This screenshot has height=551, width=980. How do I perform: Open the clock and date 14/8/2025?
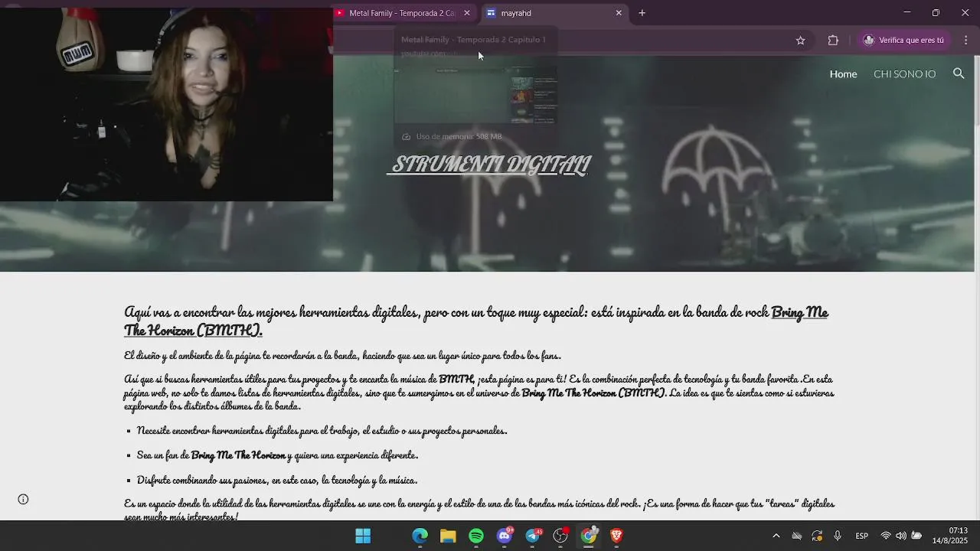(x=950, y=536)
